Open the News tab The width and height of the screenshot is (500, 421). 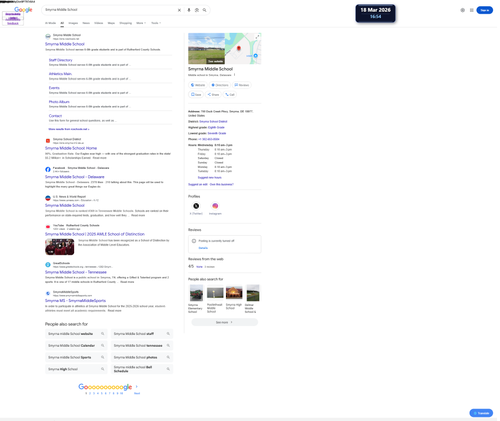pyautogui.click(x=86, y=23)
